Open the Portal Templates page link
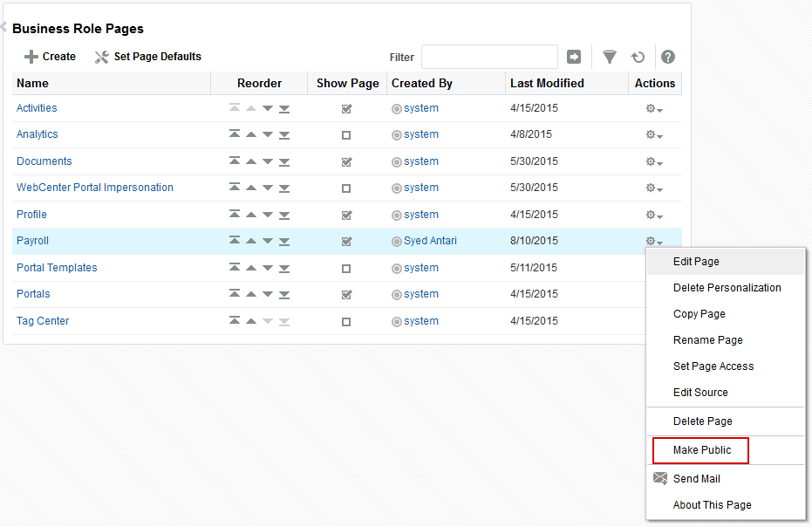 (57, 268)
